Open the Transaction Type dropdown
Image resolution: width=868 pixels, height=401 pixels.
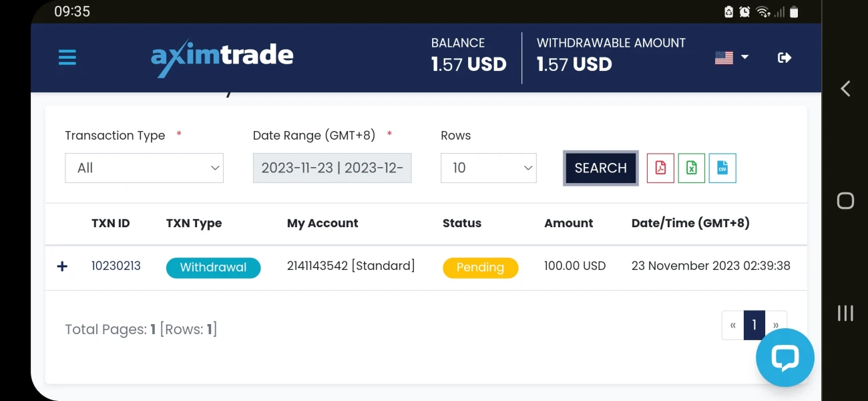pos(144,168)
